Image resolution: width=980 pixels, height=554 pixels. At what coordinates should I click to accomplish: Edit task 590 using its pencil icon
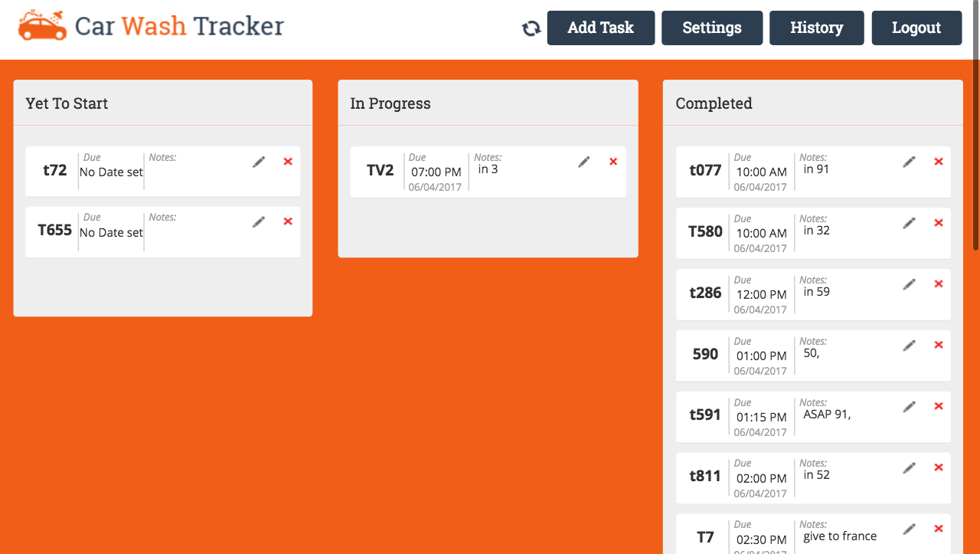[909, 345]
